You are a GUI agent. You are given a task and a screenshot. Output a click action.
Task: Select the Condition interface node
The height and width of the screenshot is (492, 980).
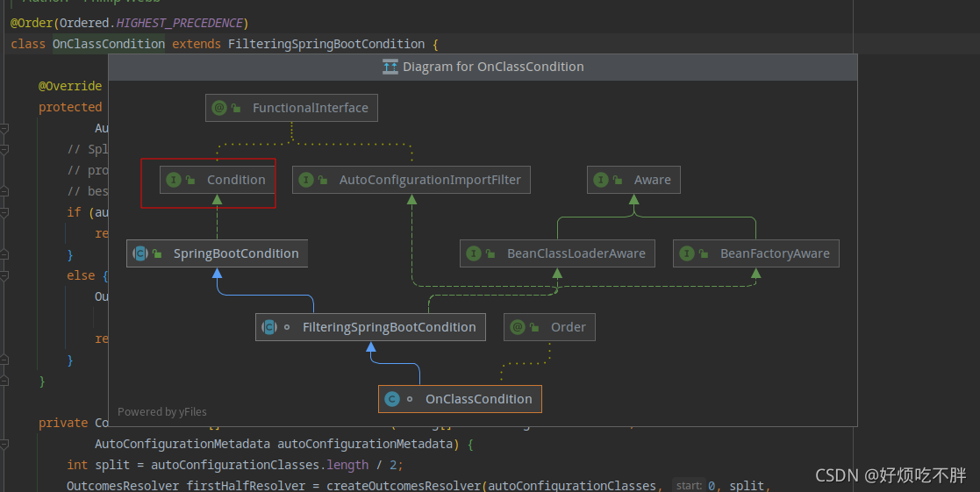(x=217, y=180)
